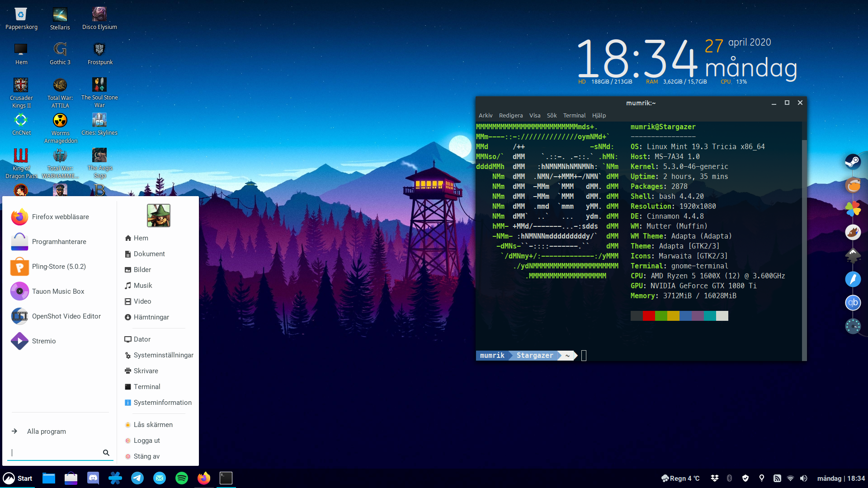Open Redigera menu in terminal
Image resolution: width=868 pixels, height=488 pixels.
pyautogui.click(x=511, y=116)
